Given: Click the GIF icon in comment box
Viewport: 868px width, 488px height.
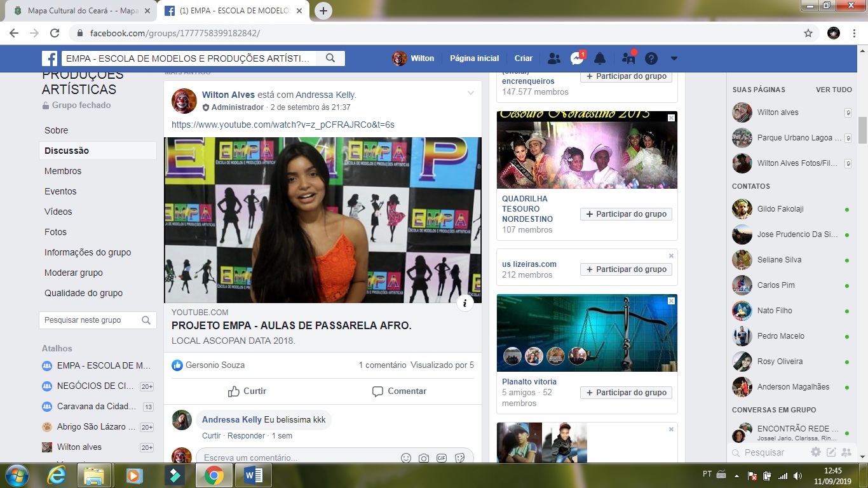Looking at the screenshot, I should click(442, 457).
